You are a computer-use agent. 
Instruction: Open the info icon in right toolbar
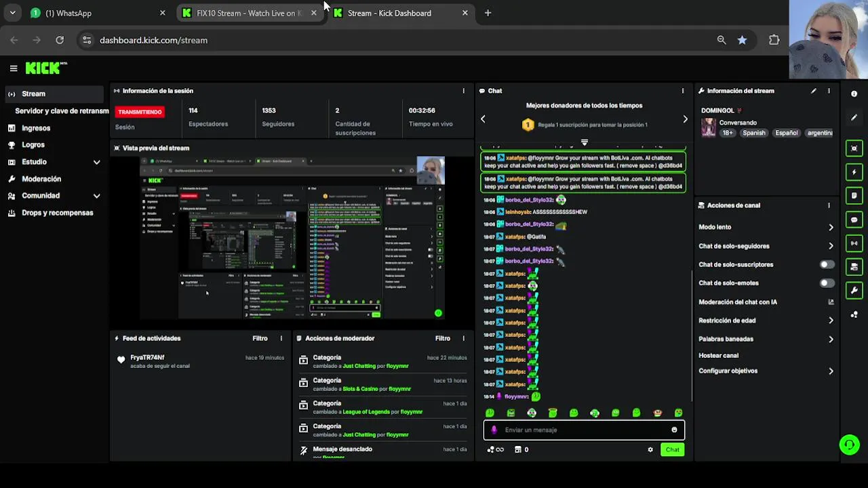coord(854,94)
